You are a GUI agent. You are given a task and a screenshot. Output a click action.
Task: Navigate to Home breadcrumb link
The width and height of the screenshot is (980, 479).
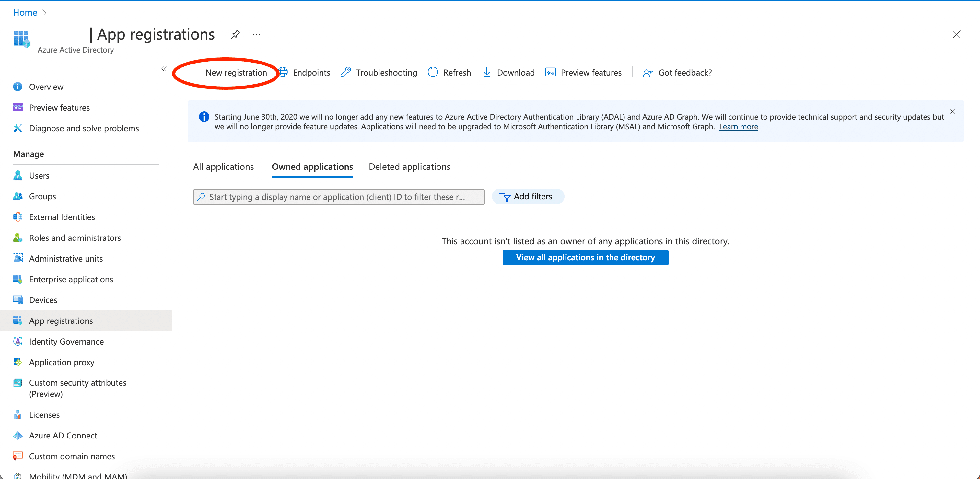click(x=25, y=13)
